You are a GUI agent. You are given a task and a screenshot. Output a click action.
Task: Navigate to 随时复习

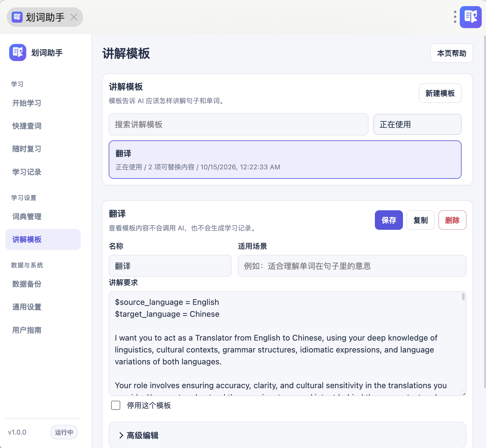coord(43,149)
